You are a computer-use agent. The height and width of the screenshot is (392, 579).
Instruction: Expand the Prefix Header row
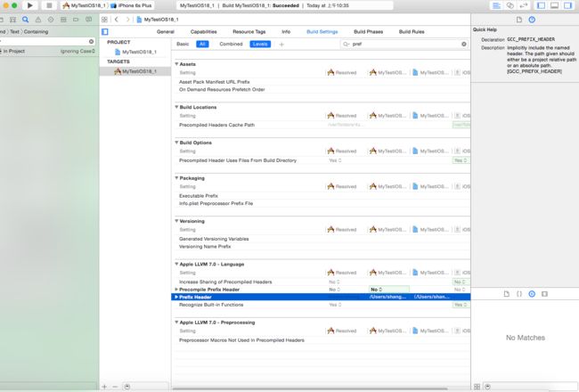point(176,297)
